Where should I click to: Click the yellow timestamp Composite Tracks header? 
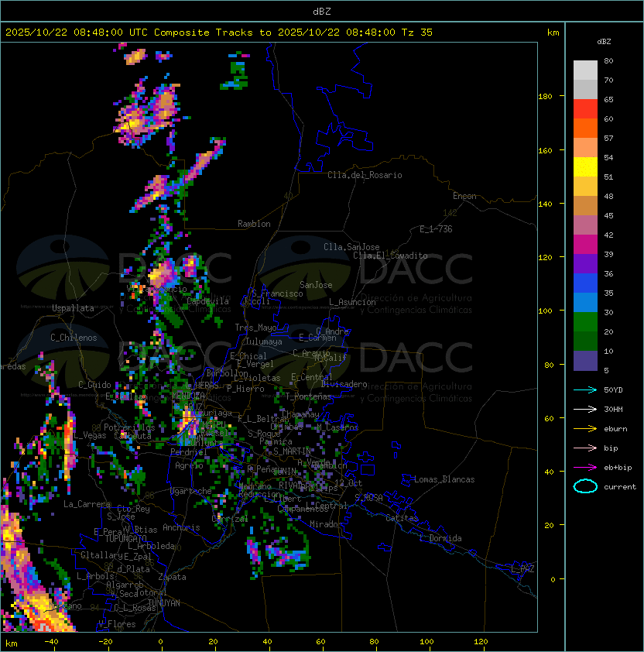click(x=219, y=32)
